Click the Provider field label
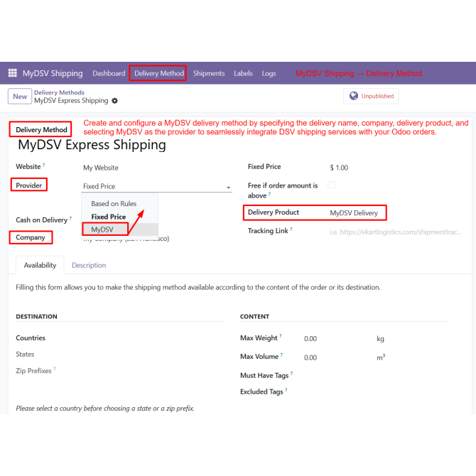This screenshot has height=476, width=476. tap(29, 185)
